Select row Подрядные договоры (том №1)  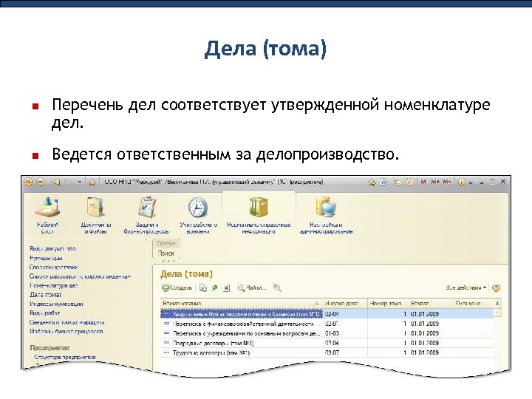click(327, 343)
